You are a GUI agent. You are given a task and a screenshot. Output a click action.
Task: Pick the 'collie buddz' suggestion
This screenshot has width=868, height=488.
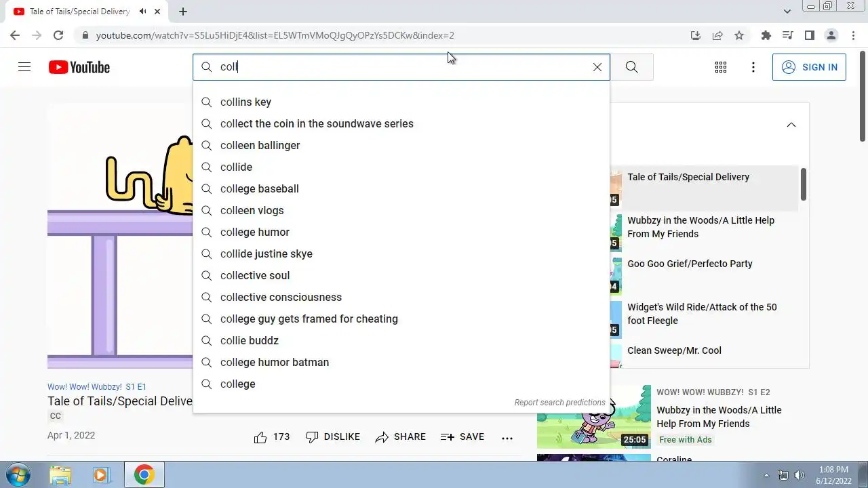click(401, 340)
